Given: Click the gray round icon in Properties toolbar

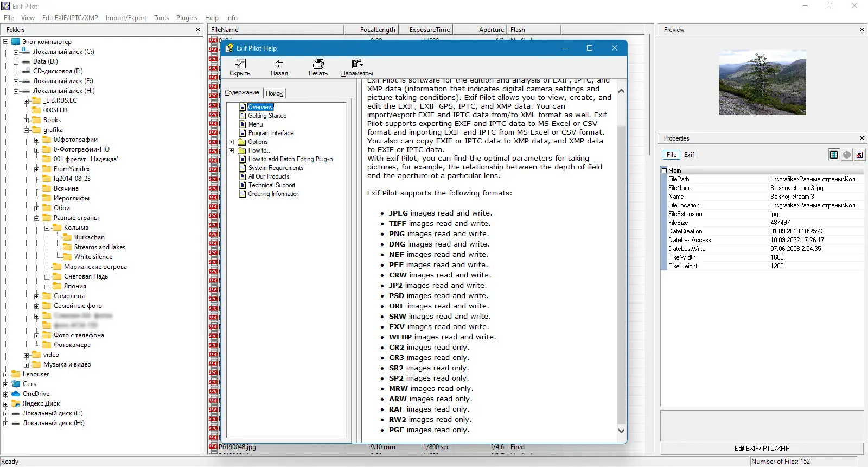Looking at the screenshot, I should [x=847, y=155].
